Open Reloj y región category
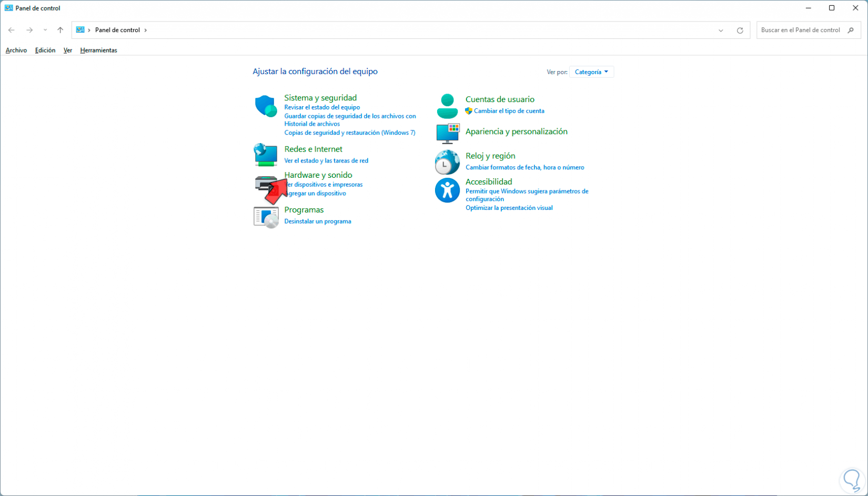The width and height of the screenshot is (868, 496). click(x=490, y=156)
